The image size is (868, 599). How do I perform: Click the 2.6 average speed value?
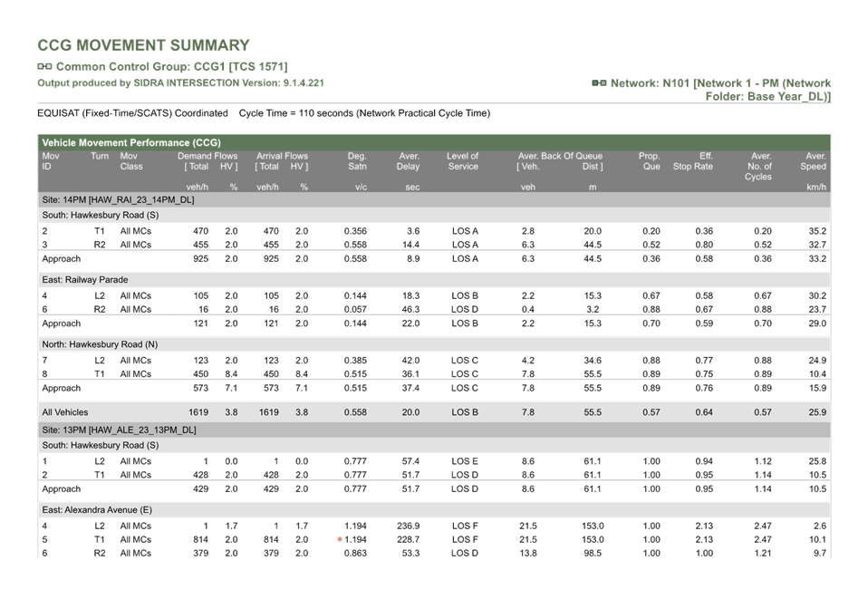(820, 526)
